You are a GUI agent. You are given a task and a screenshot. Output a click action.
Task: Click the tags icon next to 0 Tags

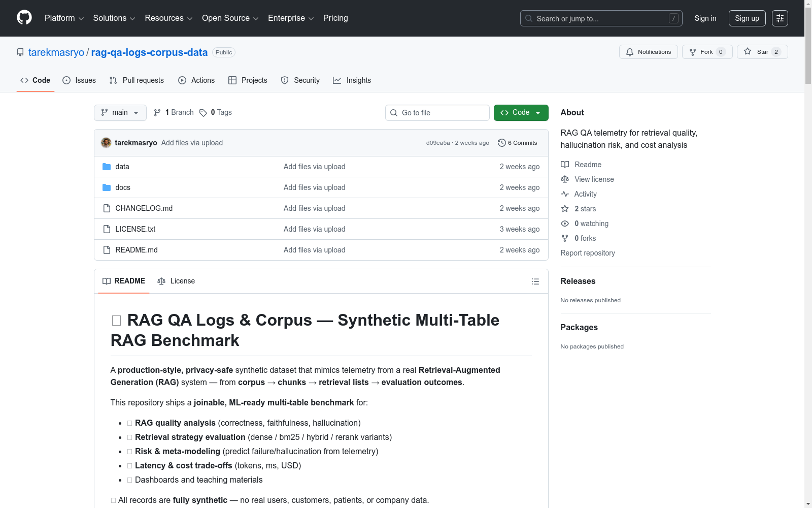[x=203, y=113]
